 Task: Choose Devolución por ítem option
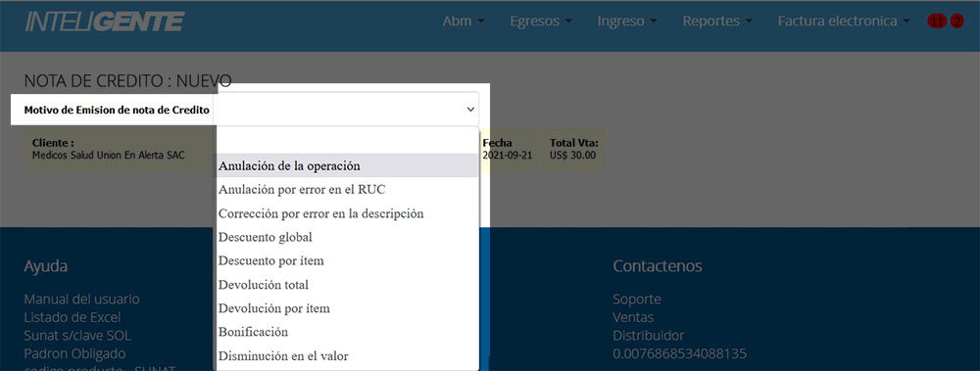(x=348, y=308)
